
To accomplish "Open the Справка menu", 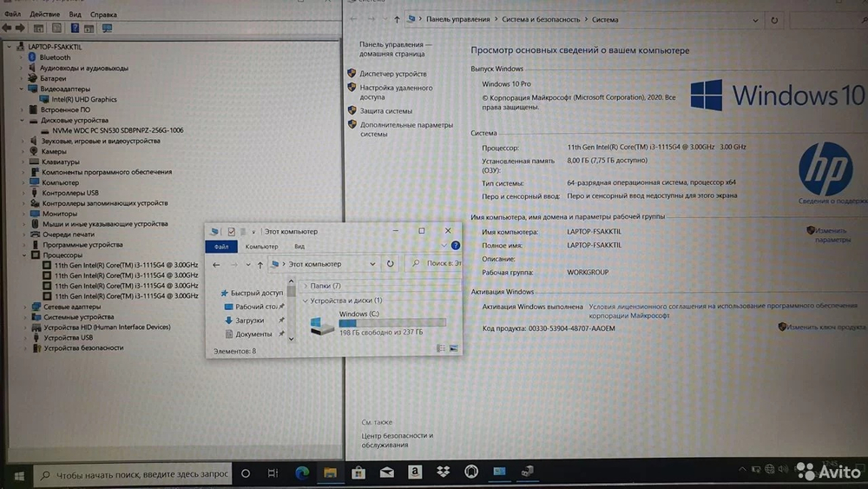I will [x=103, y=15].
